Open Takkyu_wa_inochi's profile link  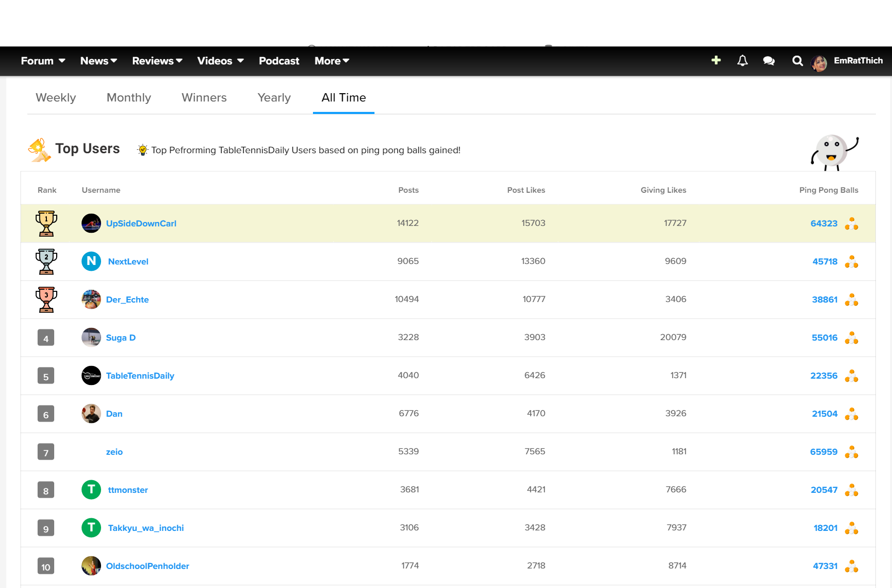(146, 528)
